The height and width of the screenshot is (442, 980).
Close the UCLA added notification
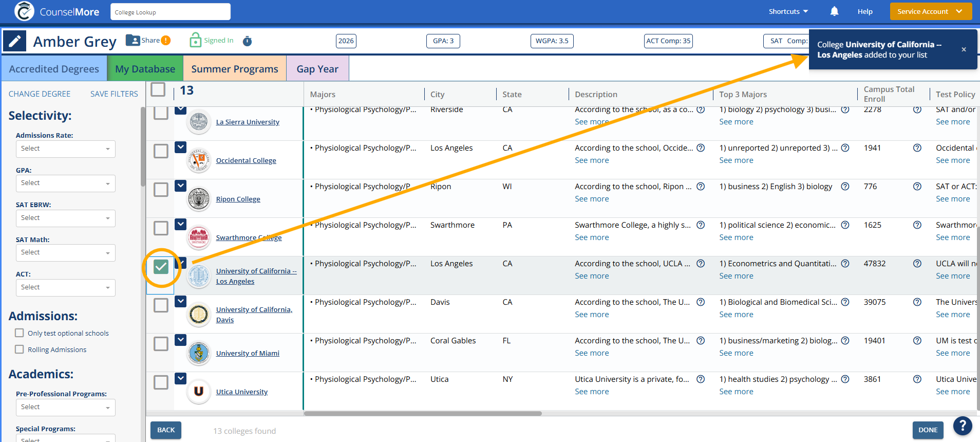[964, 49]
